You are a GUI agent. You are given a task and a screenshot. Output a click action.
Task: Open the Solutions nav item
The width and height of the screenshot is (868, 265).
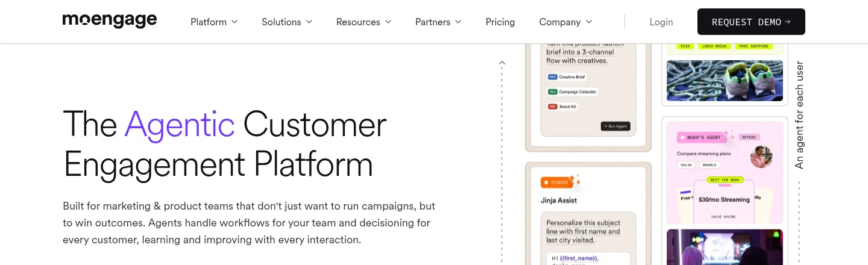click(281, 22)
